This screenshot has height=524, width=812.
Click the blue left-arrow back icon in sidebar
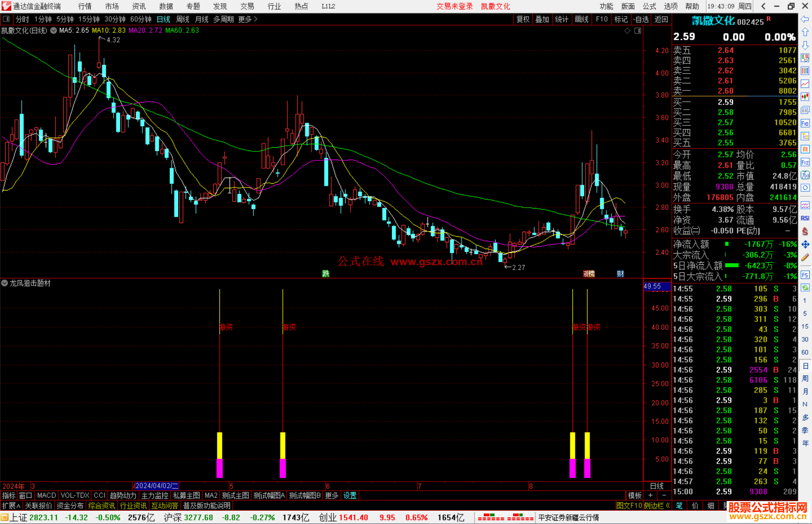point(805,19)
